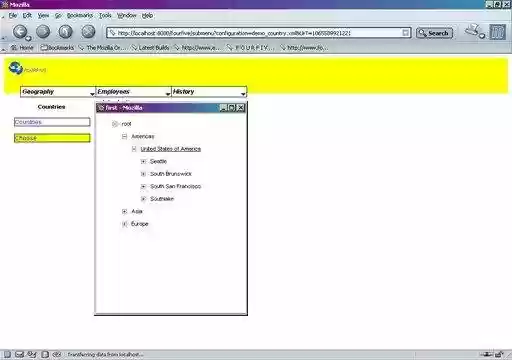The width and height of the screenshot is (512, 360).
Task: Expand the South Brunswick tree node
Action: click(x=143, y=174)
